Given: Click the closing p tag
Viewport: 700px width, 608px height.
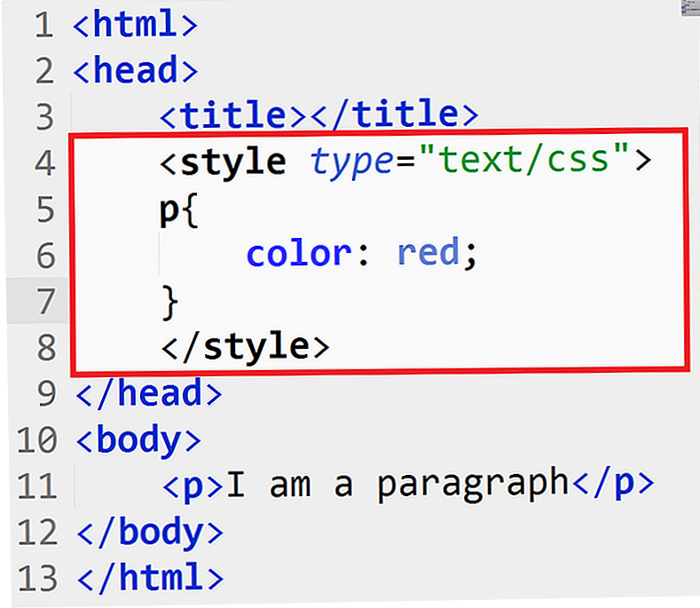Looking at the screenshot, I should coord(613,484).
